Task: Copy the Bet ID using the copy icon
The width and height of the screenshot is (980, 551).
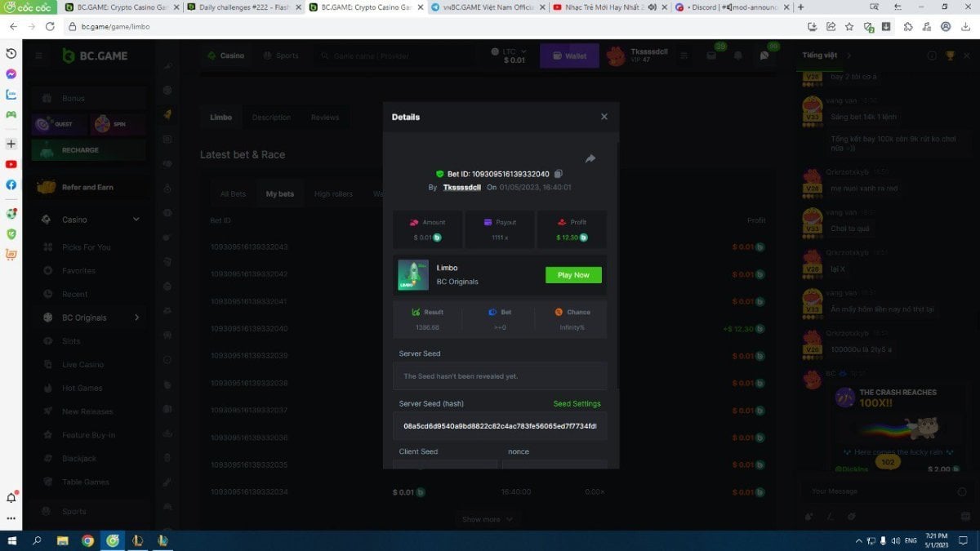Action: pyautogui.click(x=559, y=174)
